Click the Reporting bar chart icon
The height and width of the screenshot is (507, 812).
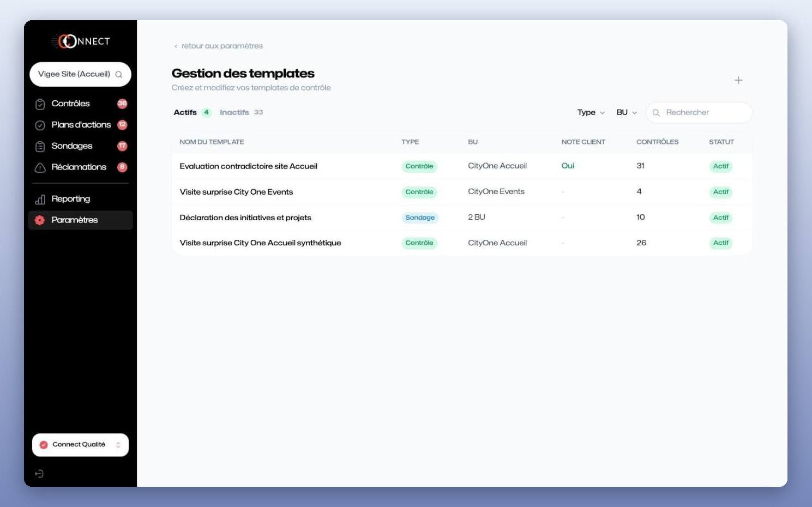coord(40,200)
